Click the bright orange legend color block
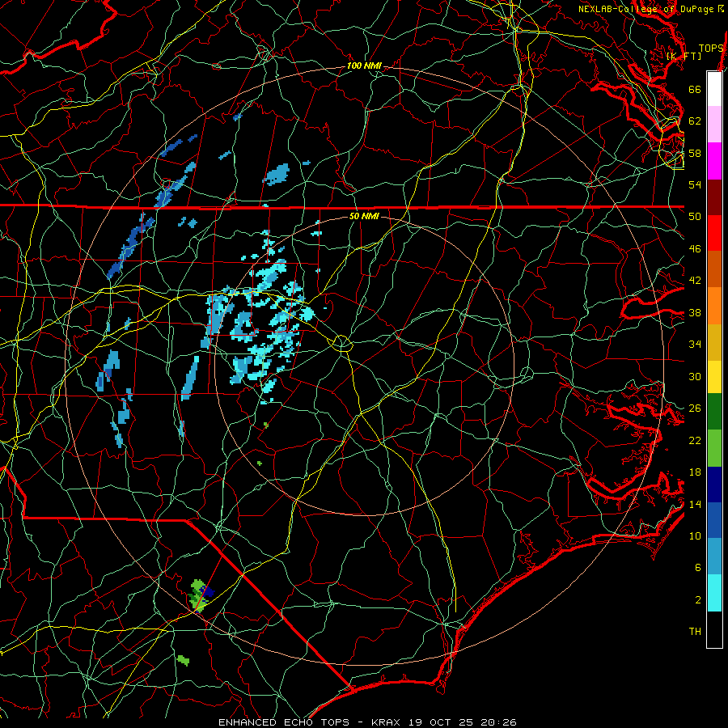 tap(714, 306)
